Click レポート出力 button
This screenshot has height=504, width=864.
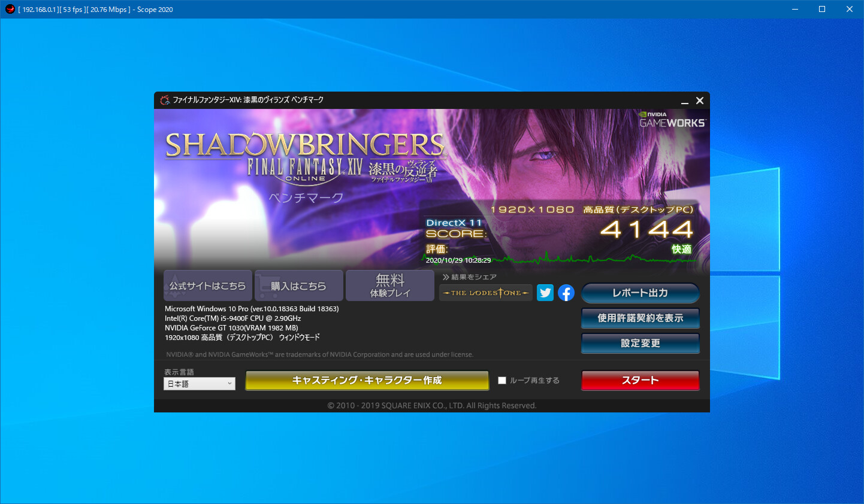[x=640, y=293]
